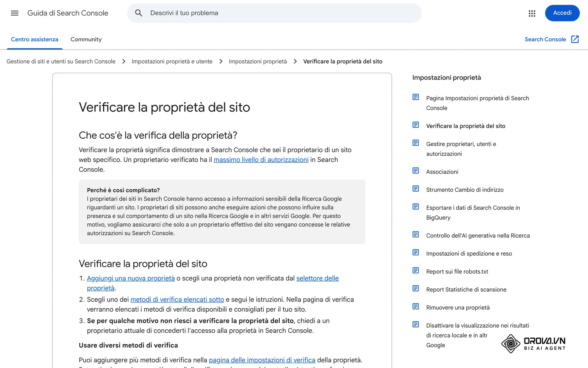Click the magnifier search icon
Viewport: 588px width, 368px height.
[139, 13]
